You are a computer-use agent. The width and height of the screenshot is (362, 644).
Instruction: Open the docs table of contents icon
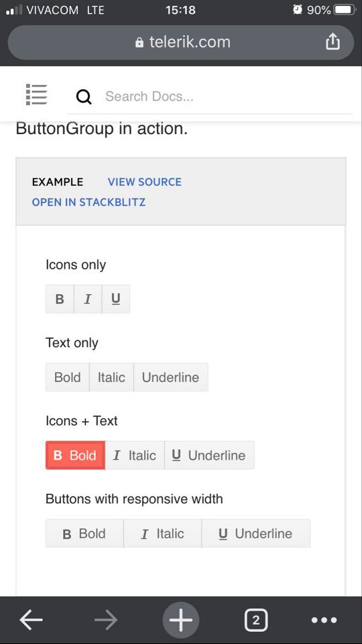[x=37, y=94]
